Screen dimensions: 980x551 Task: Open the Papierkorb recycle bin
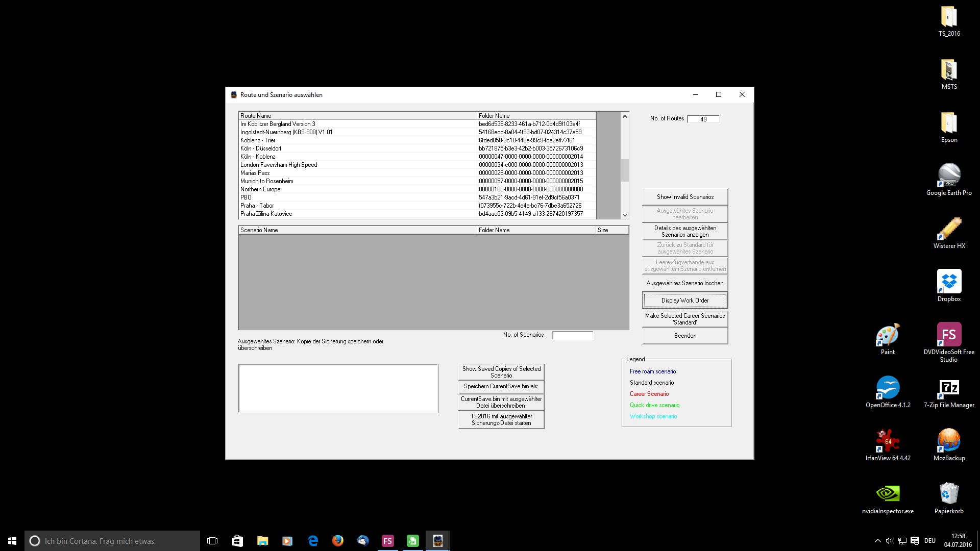coord(949,494)
